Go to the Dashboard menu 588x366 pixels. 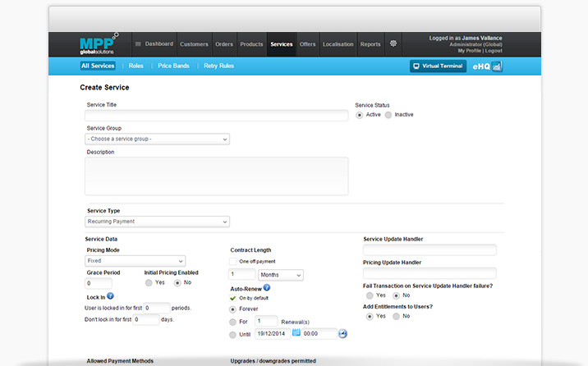154,43
